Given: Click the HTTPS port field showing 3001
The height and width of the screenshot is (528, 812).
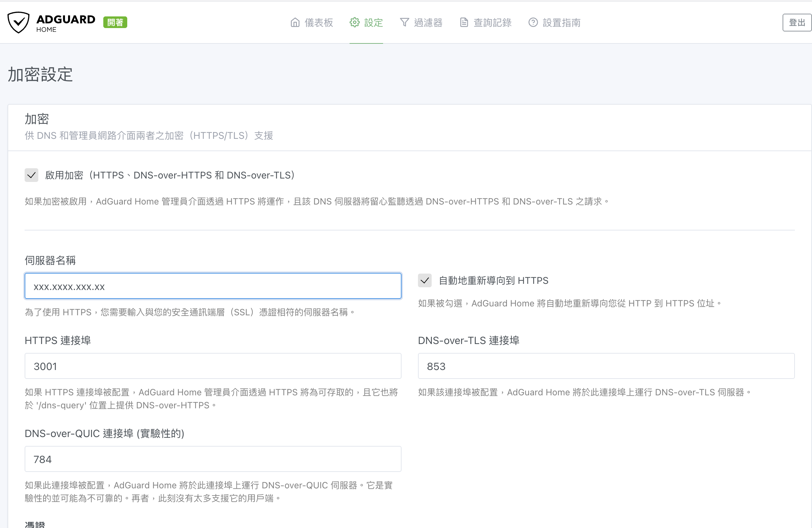Looking at the screenshot, I should [212, 366].
